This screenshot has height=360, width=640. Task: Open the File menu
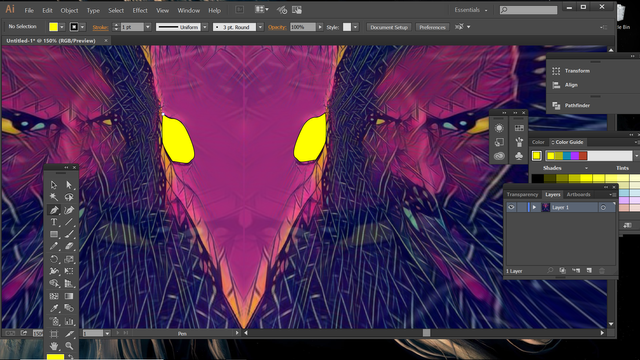click(x=29, y=10)
